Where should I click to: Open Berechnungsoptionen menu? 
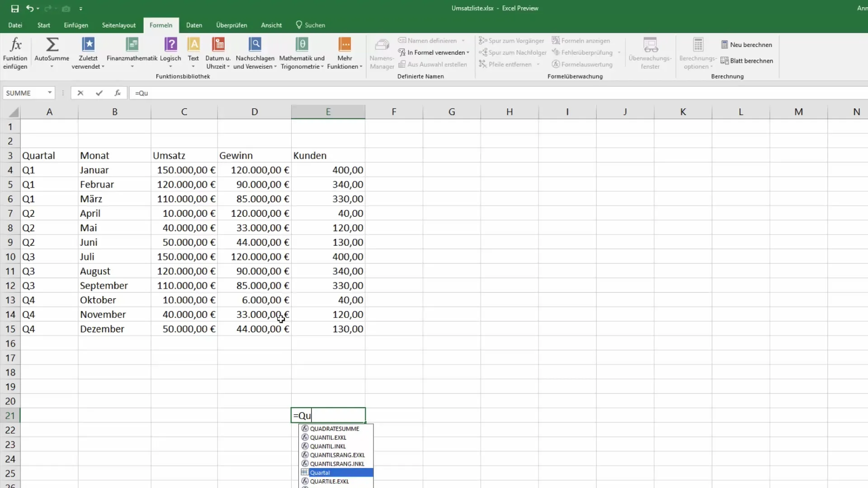point(698,53)
